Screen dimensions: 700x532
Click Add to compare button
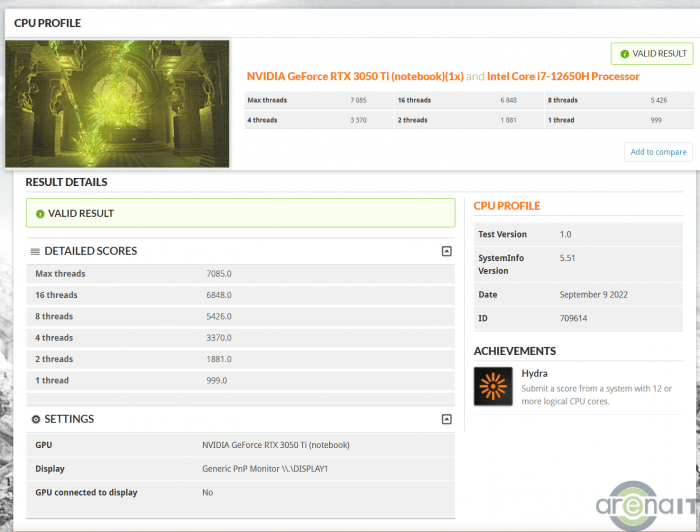point(658,152)
